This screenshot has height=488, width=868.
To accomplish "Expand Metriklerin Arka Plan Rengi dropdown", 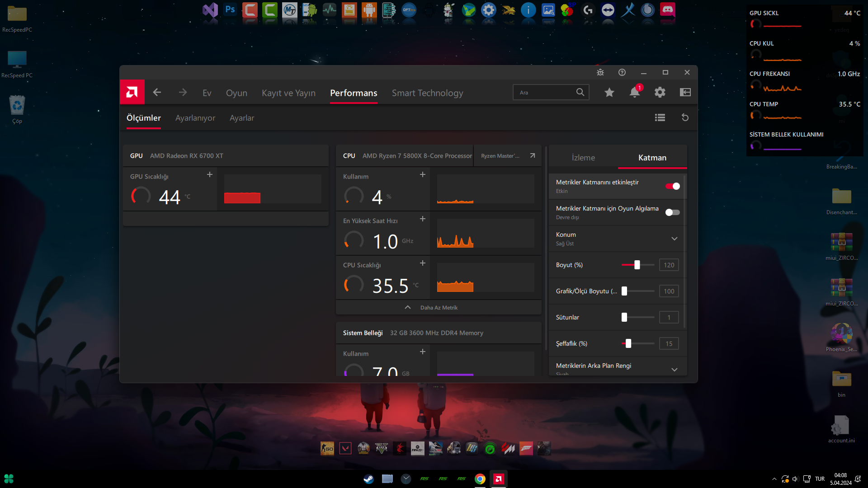I will point(675,370).
